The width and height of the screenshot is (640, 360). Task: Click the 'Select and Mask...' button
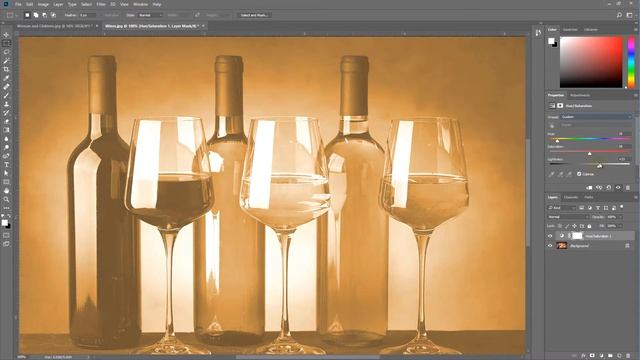click(x=254, y=15)
